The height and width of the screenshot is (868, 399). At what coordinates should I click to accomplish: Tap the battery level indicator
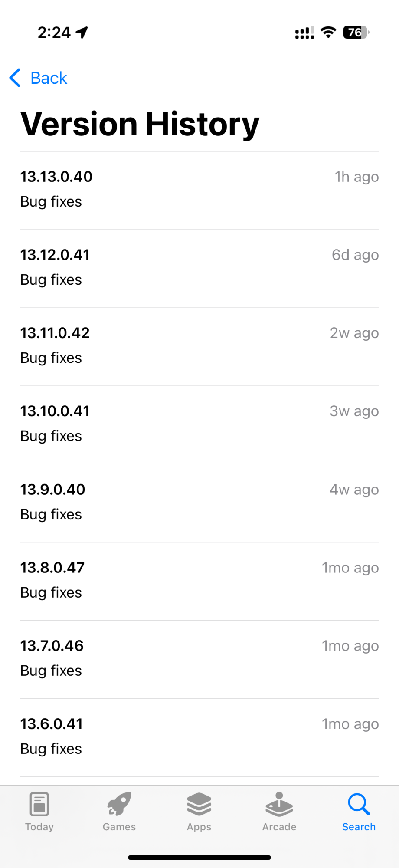coord(356,32)
